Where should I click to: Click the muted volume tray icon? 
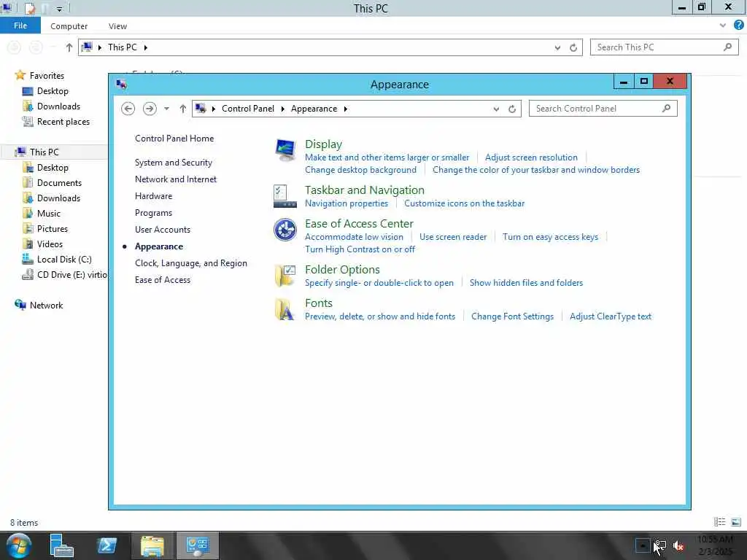pos(678,546)
